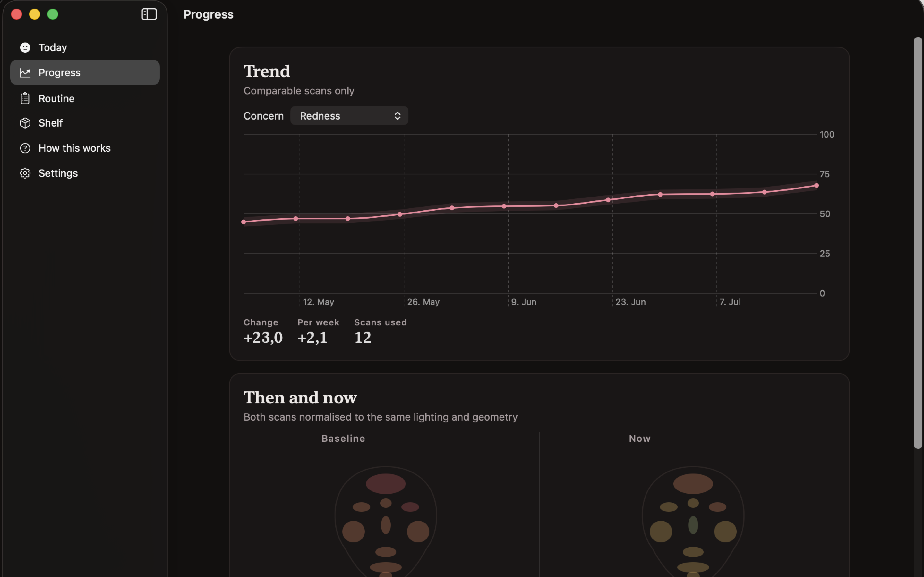Open the How this works page
This screenshot has height=577, width=924.
click(x=85, y=148)
